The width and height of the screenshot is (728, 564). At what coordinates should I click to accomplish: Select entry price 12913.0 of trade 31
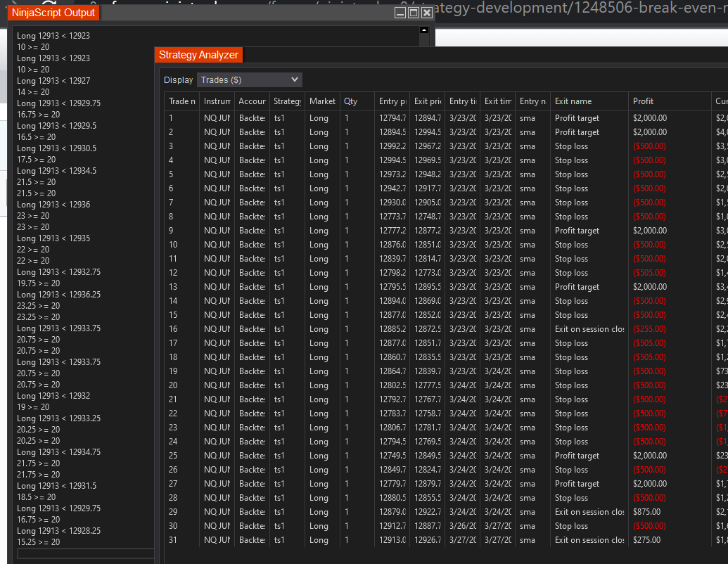click(x=392, y=540)
